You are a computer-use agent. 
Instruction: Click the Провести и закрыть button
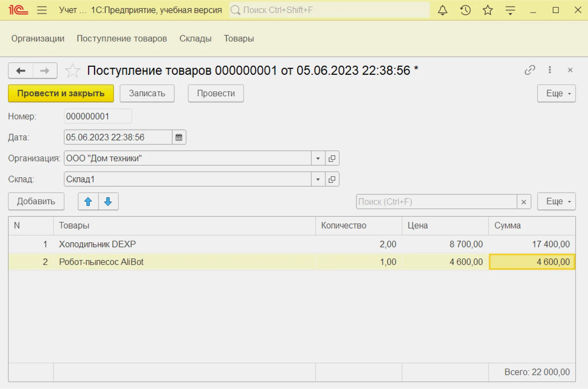[x=61, y=94]
